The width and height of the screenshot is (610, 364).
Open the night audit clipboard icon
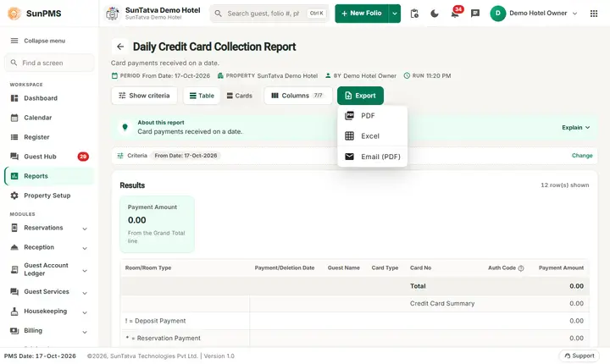tap(414, 14)
